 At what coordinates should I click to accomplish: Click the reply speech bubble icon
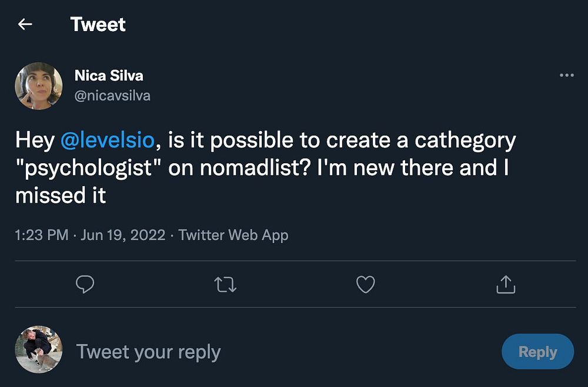point(85,285)
